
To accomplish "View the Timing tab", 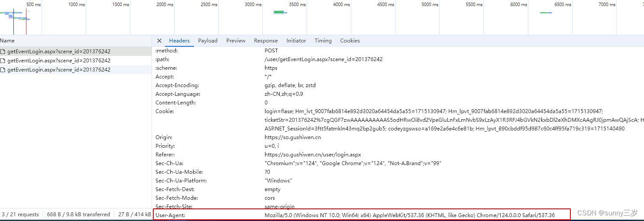I will coord(323,41).
